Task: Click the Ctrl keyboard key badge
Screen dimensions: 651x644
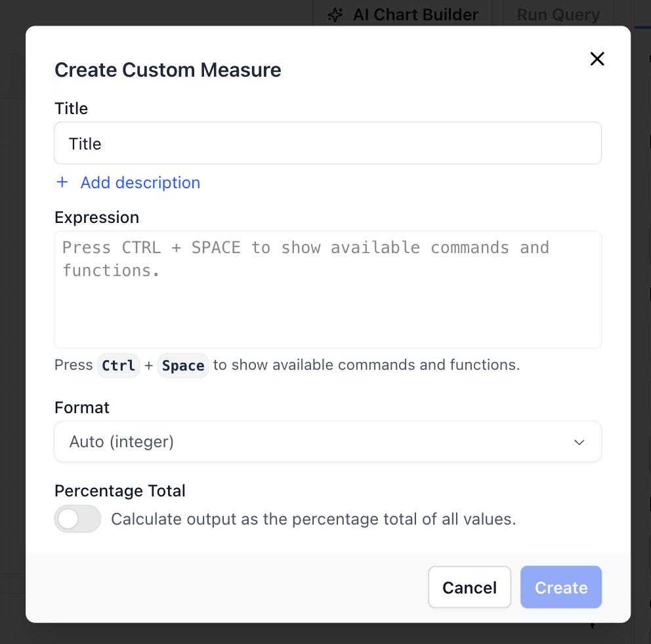Action: click(119, 365)
